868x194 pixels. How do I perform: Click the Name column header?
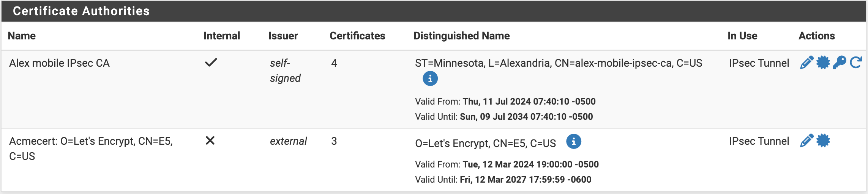click(x=22, y=36)
